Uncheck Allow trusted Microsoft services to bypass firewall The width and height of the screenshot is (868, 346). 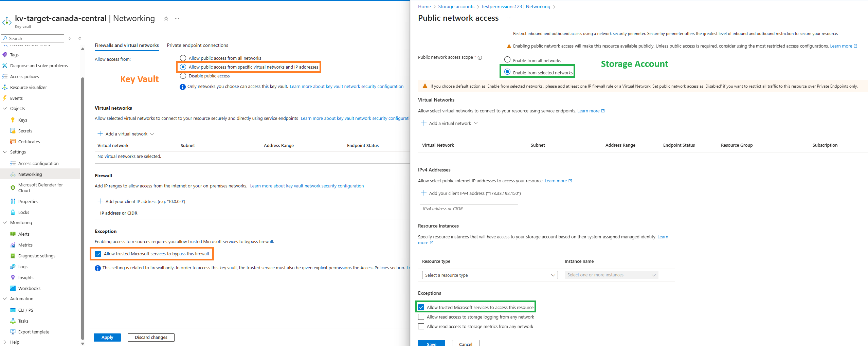[x=98, y=254]
